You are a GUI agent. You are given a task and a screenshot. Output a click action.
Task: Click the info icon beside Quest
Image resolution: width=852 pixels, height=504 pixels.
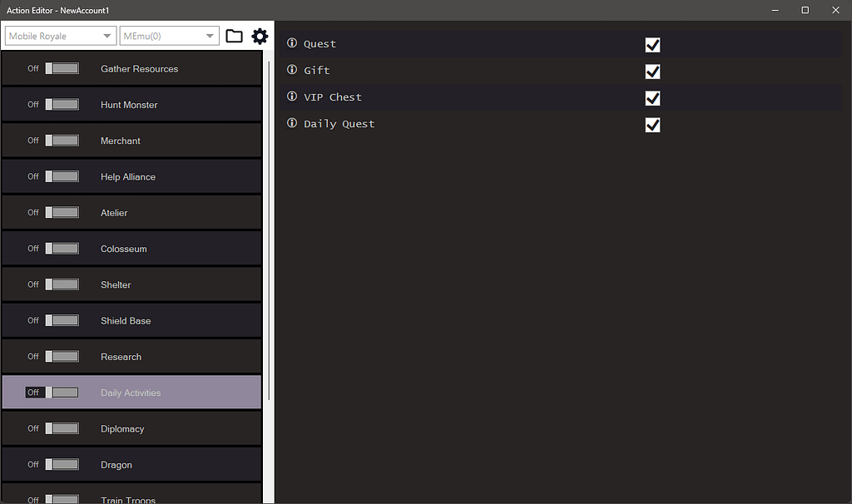coord(292,43)
